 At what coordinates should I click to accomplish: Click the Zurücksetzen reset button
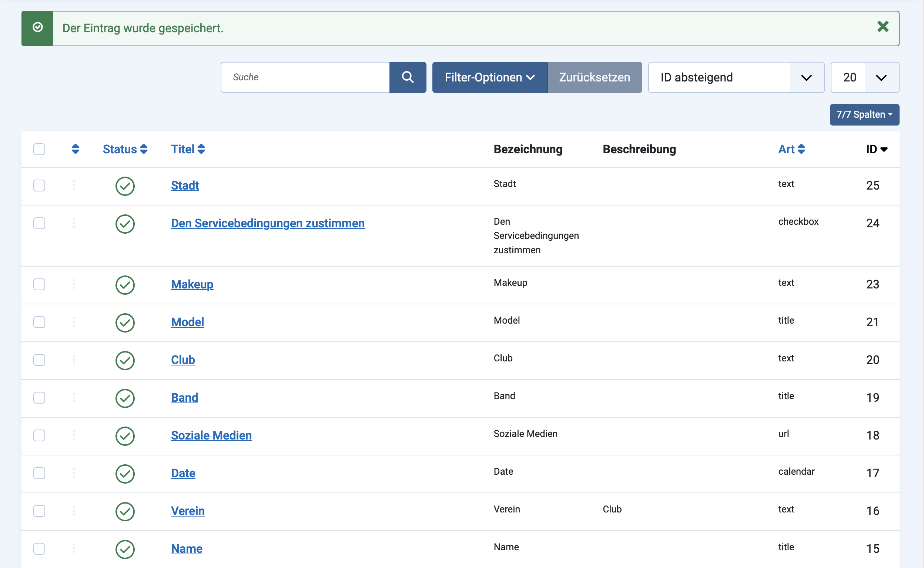[x=595, y=77]
